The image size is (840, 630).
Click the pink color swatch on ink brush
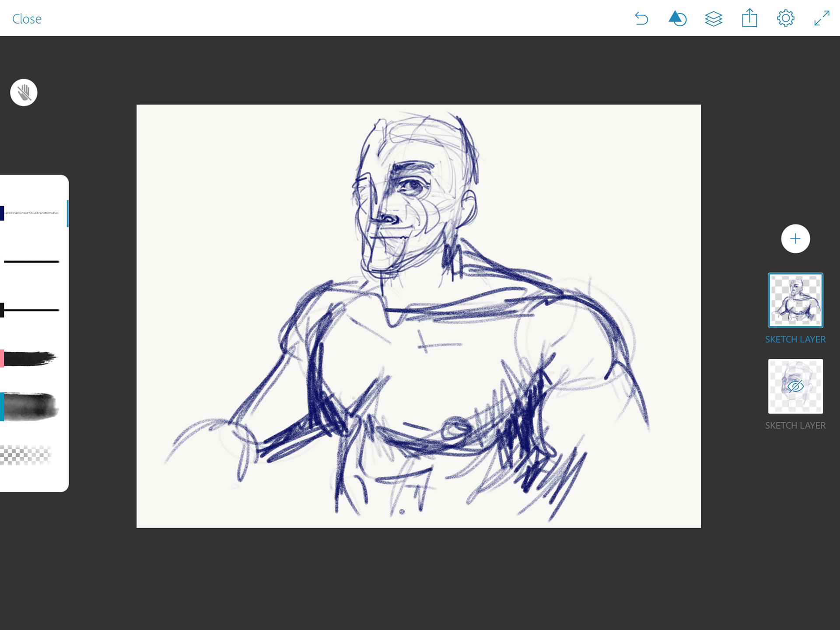coord(2,358)
